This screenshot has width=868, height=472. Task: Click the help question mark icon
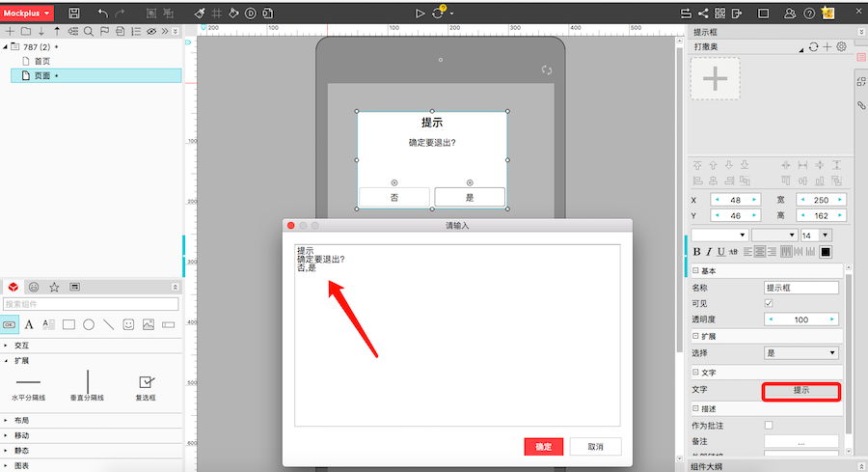(809, 14)
